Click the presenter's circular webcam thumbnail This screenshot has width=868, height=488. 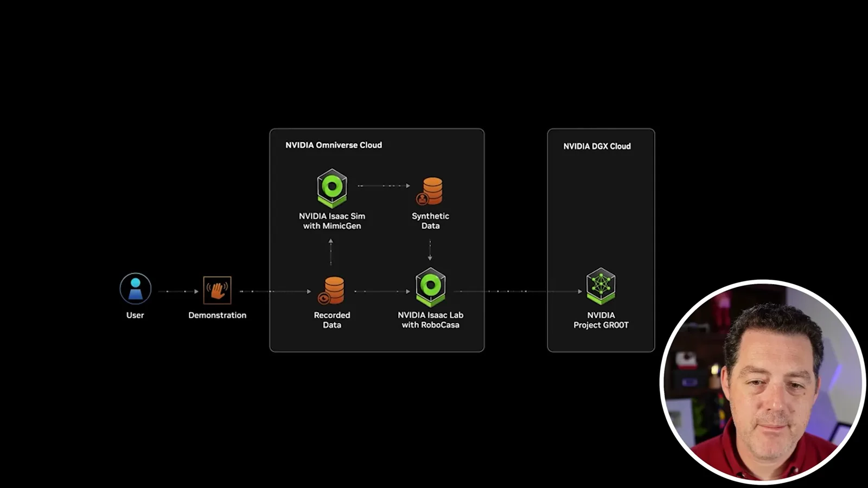763,381
